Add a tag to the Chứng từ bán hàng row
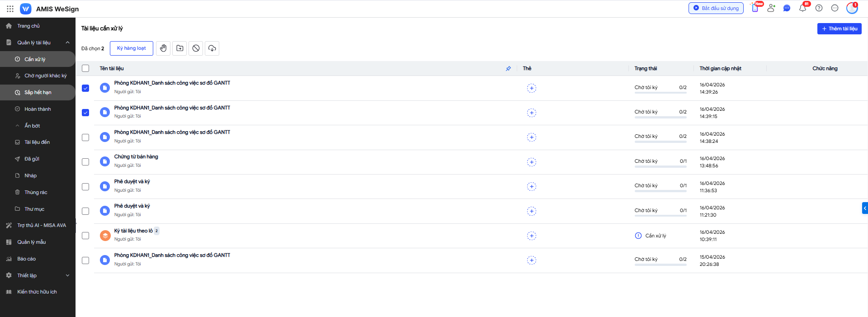 pos(532,162)
